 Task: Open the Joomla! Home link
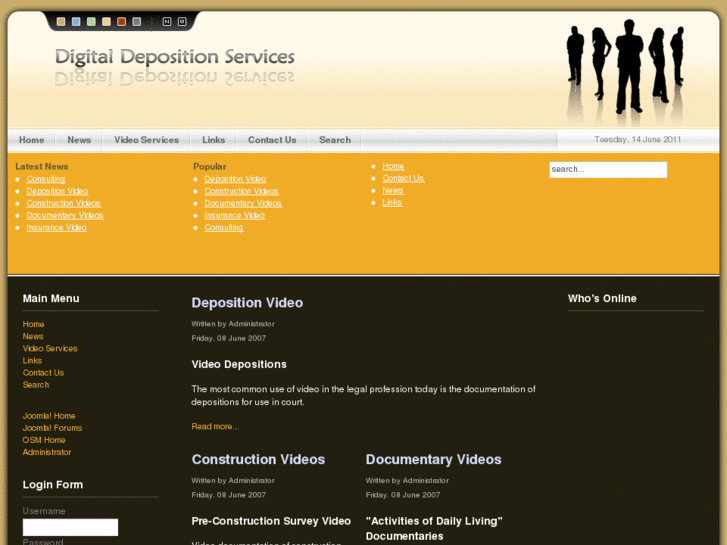[49, 416]
